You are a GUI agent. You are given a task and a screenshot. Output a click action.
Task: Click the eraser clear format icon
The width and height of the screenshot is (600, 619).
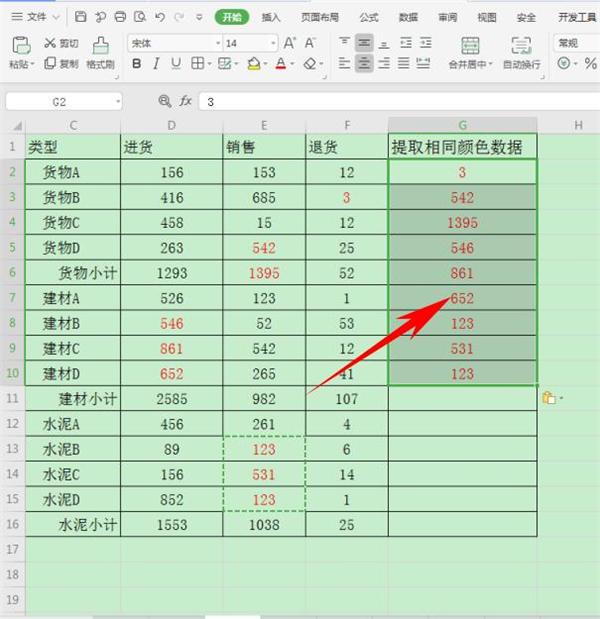(x=310, y=63)
